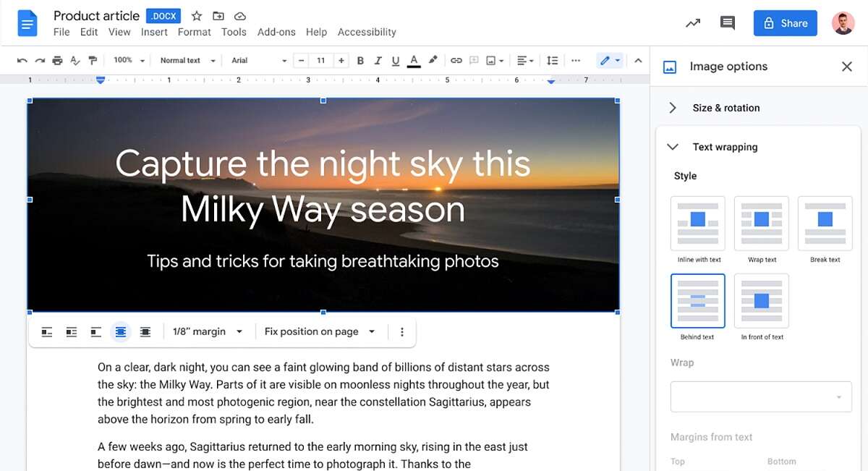Open the Insert menu
Image resolution: width=868 pixels, height=471 pixels.
tap(154, 32)
